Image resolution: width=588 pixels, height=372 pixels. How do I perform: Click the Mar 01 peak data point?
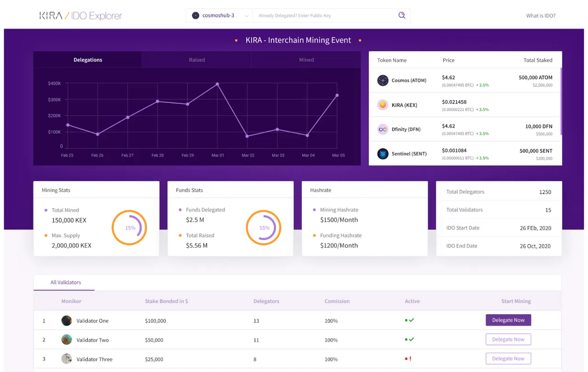(x=217, y=84)
